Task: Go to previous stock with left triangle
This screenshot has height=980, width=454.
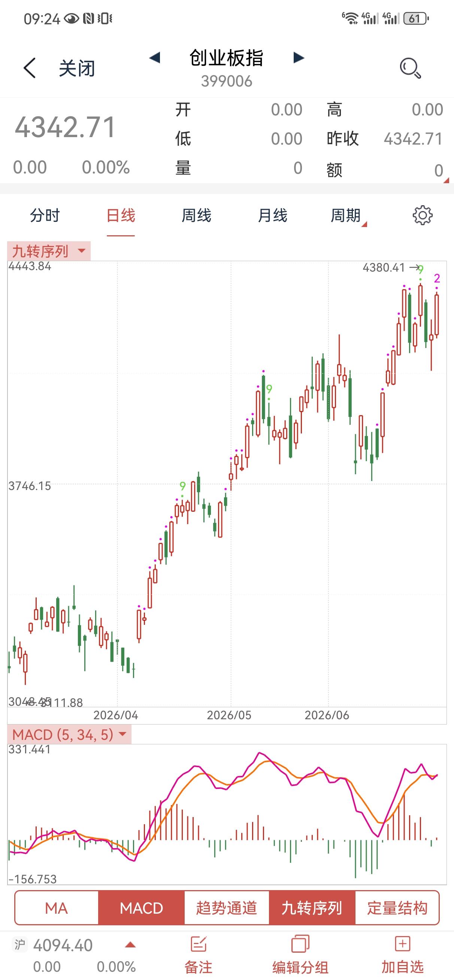Action: tap(154, 58)
